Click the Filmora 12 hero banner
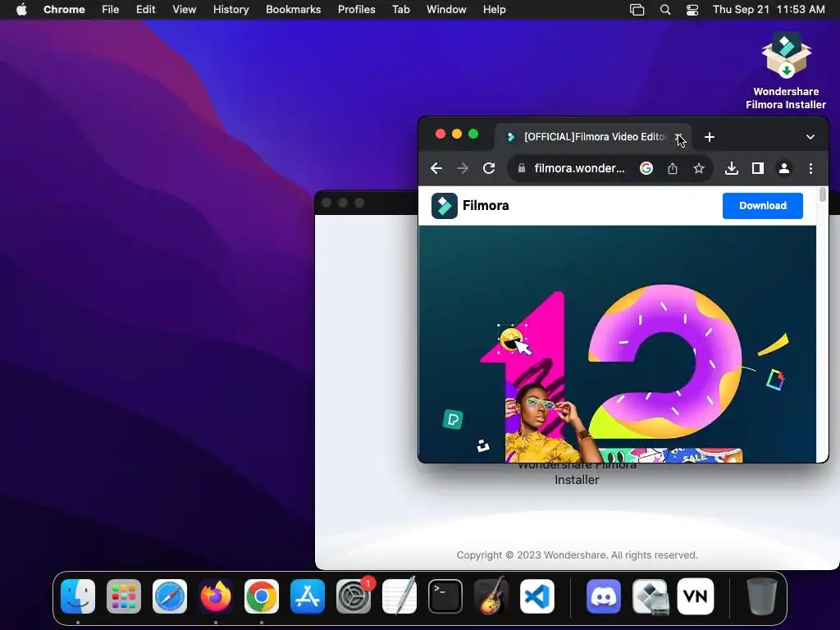The height and width of the screenshot is (630, 840). tap(617, 344)
